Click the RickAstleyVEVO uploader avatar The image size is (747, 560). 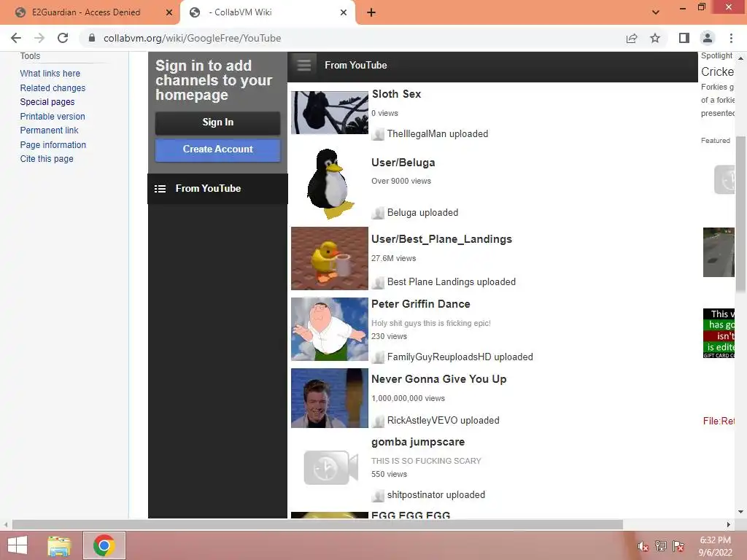click(x=378, y=421)
